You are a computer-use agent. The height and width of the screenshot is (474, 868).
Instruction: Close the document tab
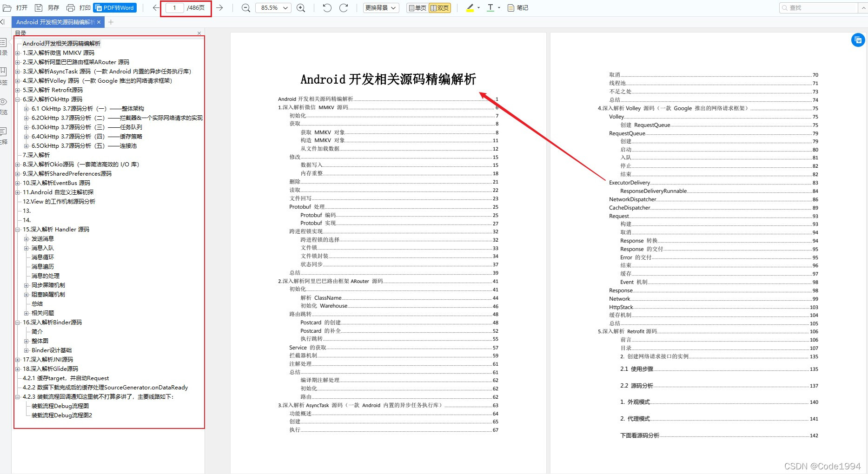tap(99, 22)
